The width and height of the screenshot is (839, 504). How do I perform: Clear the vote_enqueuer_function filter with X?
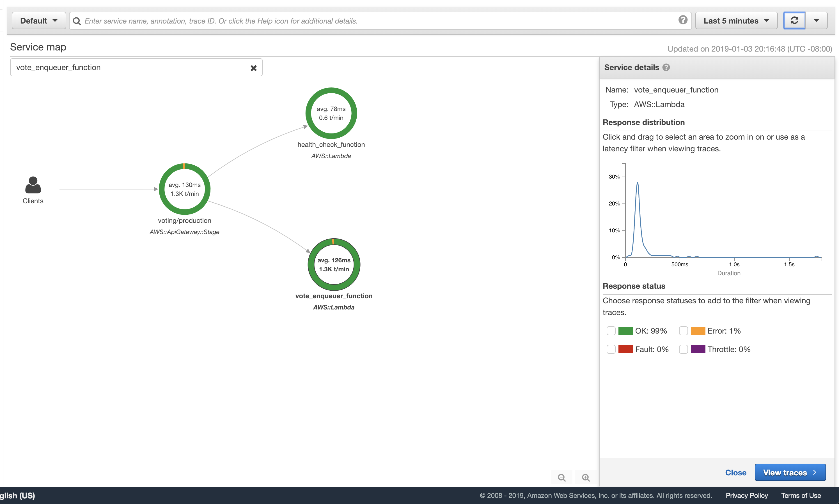tap(253, 68)
